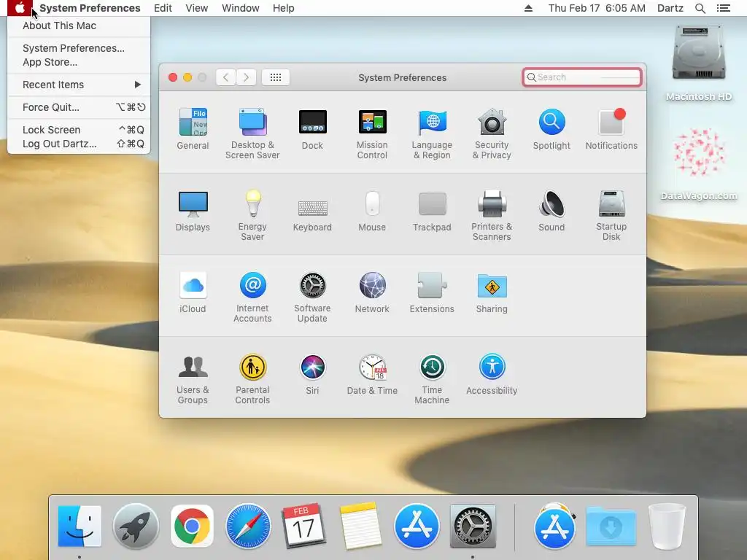
Task: Open the Software Update pane
Action: [x=312, y=297]
